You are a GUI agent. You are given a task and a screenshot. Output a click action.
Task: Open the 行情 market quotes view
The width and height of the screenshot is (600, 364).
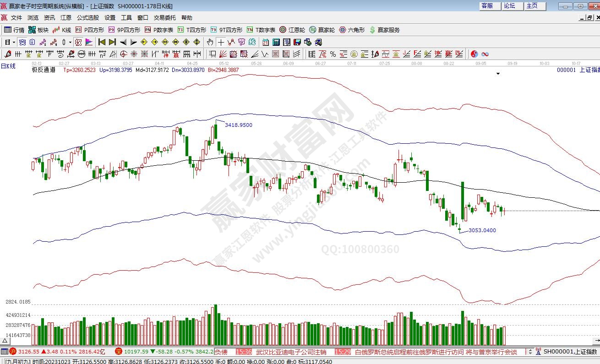tap(14, 30)
